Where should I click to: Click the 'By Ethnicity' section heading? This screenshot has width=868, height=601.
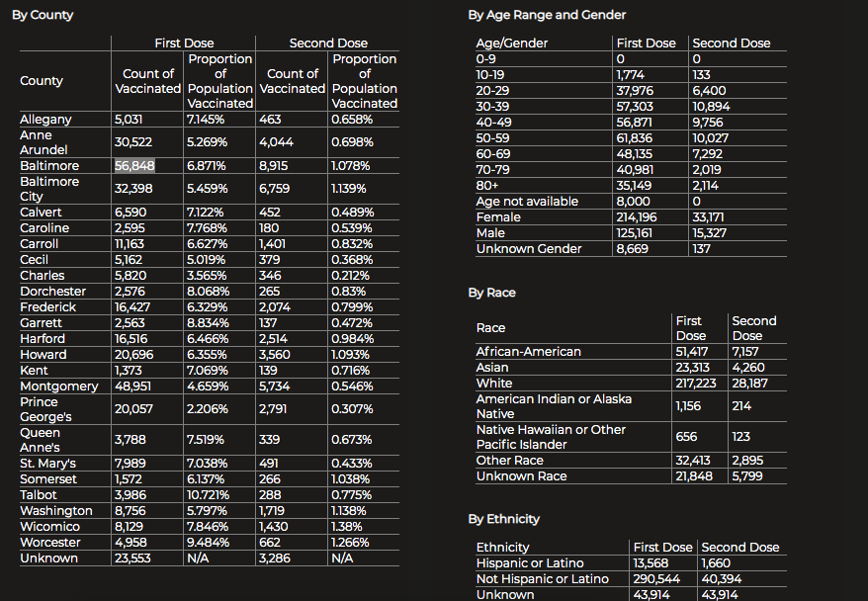503,519
